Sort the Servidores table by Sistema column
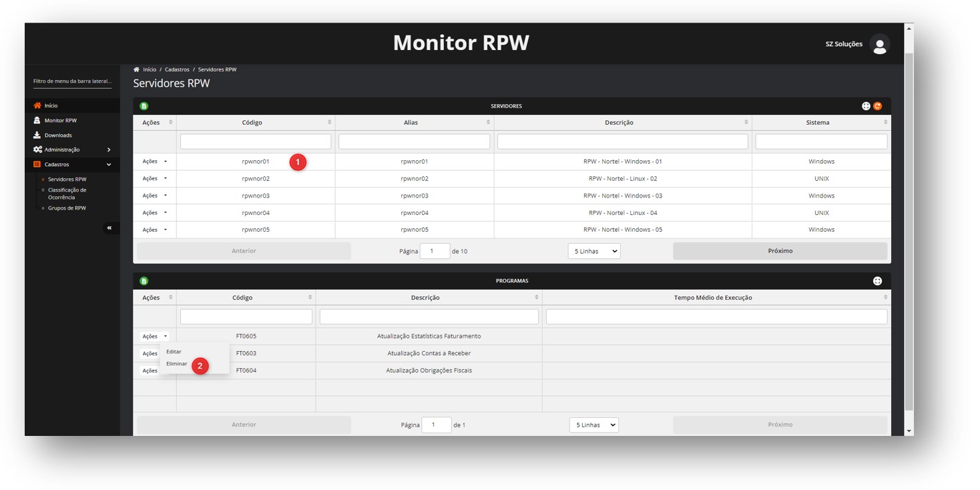Screen dimensions: 980x490 (x=818, y=123)
